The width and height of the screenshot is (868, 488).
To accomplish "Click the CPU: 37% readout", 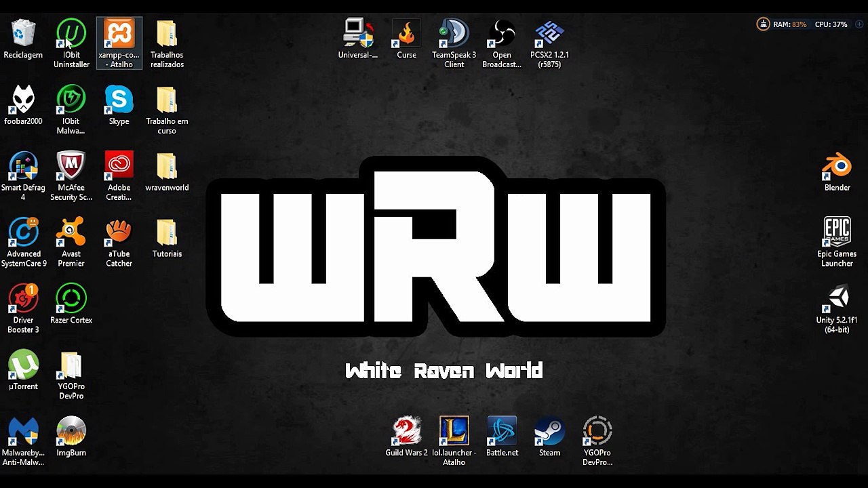I will click(831, 24).
